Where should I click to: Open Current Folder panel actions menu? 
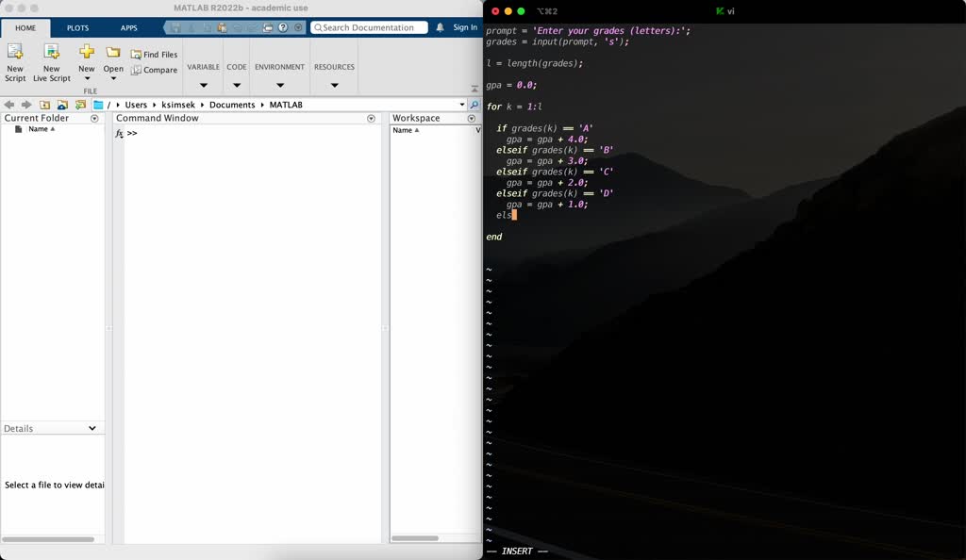94,118
